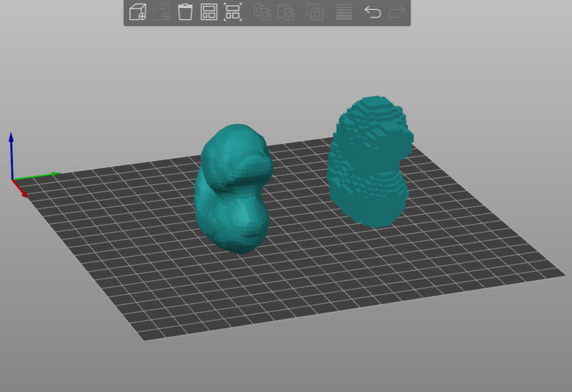Click the dashed-box Delete selected icon

[x=161, y=12]
